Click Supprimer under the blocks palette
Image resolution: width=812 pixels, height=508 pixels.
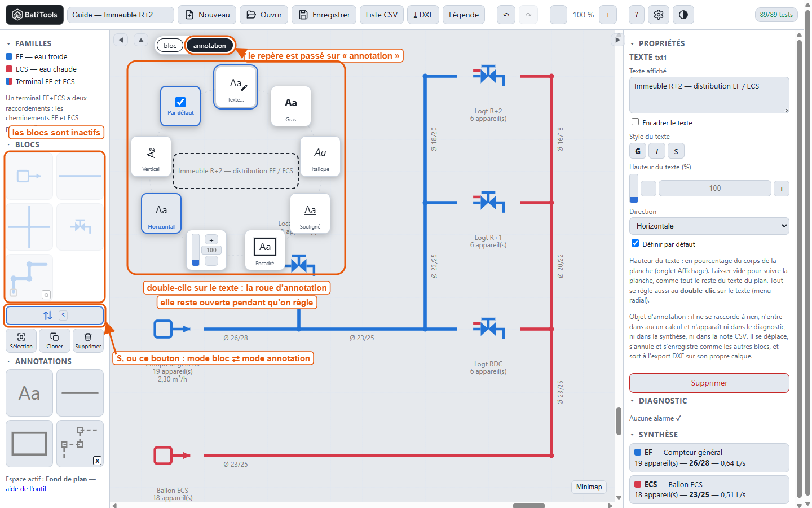[88, 340]
